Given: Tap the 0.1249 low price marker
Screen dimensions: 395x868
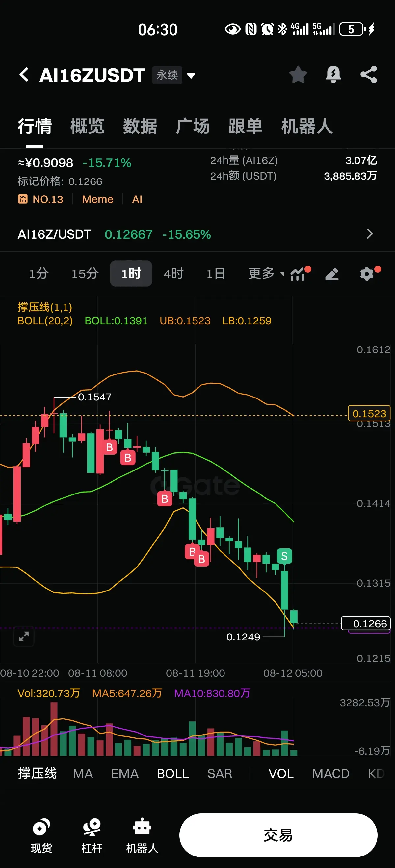Looking at the screenshot, I should (x=243, y=637).
